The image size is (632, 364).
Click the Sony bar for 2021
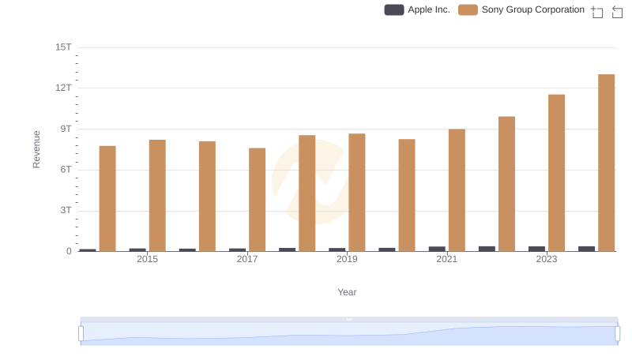[457, 190]
